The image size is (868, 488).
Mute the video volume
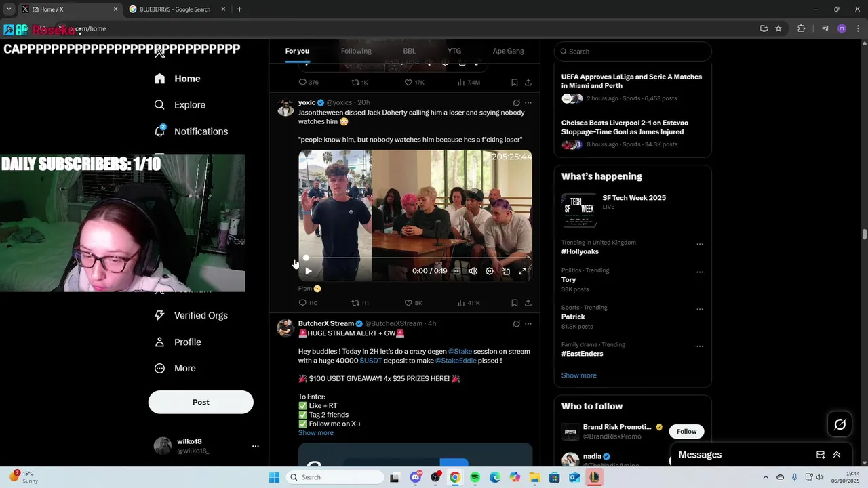tap(473, 271)
